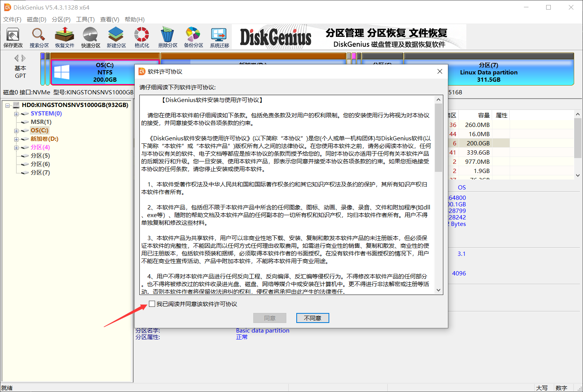Click the 大写 status bar indicator
The height and width of the screenshot is (392, 583).
[542, 388]
